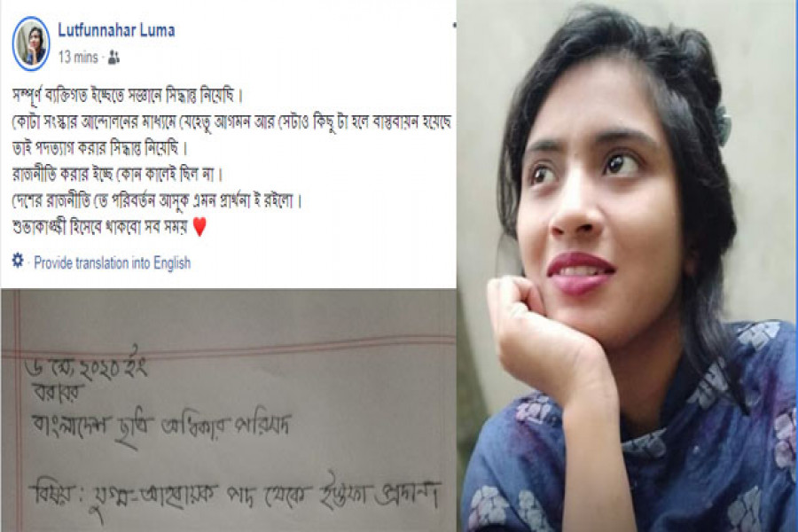Open the post's 13 mins timestamp
This screenshot has width=798, height=532.
(x=78, y=58)
